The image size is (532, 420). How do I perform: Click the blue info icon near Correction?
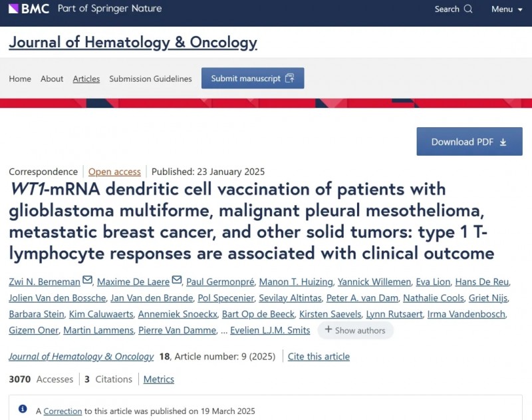23,409
